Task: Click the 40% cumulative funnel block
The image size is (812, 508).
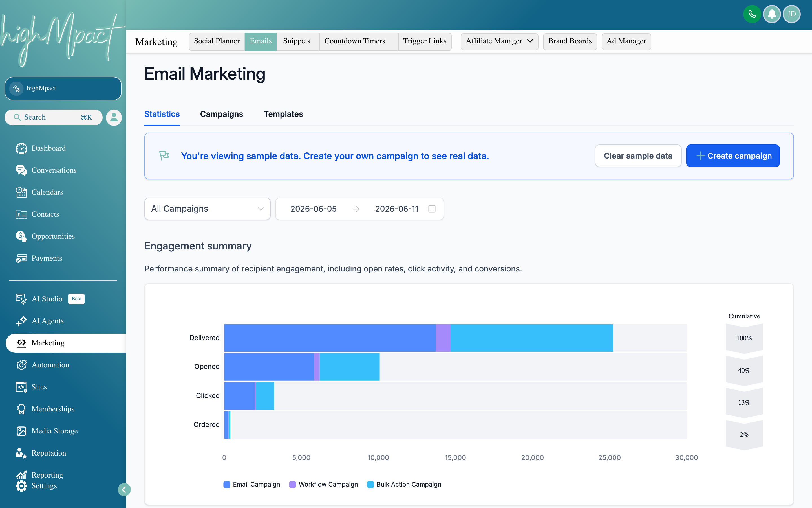Action: pyautogui.click(x=744, y=371)
